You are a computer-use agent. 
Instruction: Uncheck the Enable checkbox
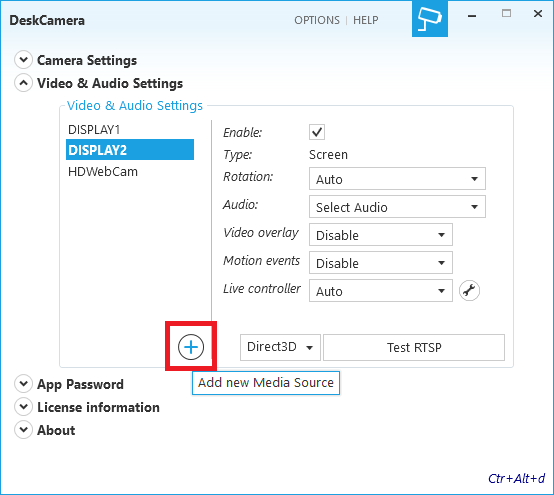click(317, 132)
